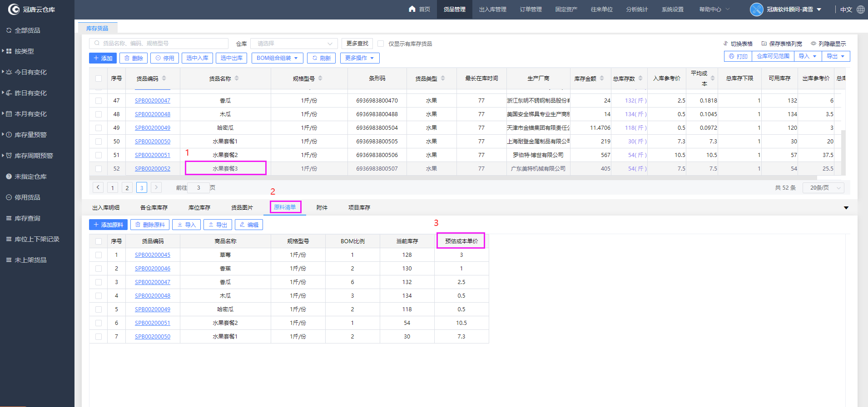Switch to 货品图片 tab
This screenshot has width=868, height=407.
click(x=242, y=208)
